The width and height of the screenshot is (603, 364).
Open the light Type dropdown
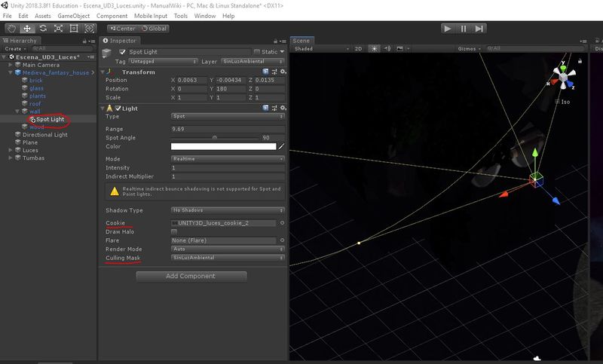coord(228,116)
